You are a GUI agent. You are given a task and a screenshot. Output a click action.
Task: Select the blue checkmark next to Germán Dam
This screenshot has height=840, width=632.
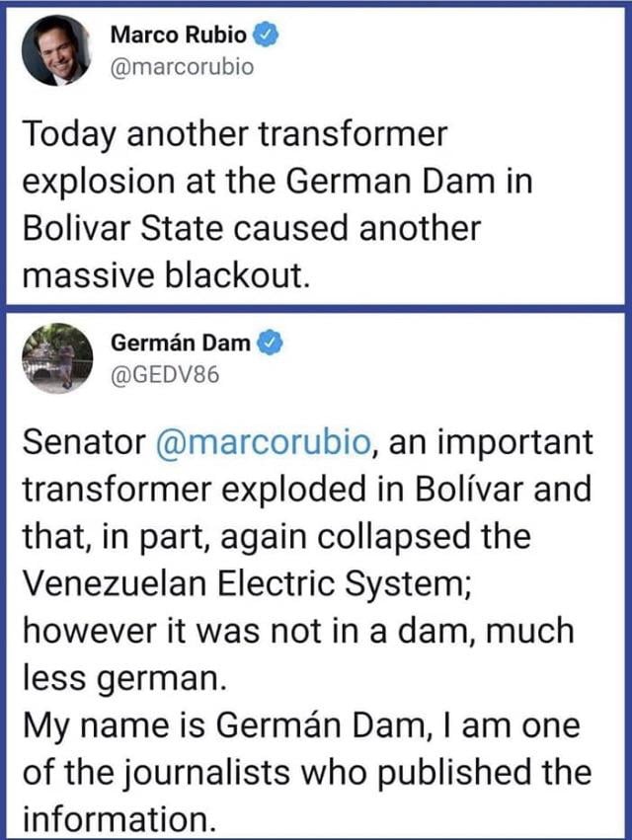(x=266, y=343)
